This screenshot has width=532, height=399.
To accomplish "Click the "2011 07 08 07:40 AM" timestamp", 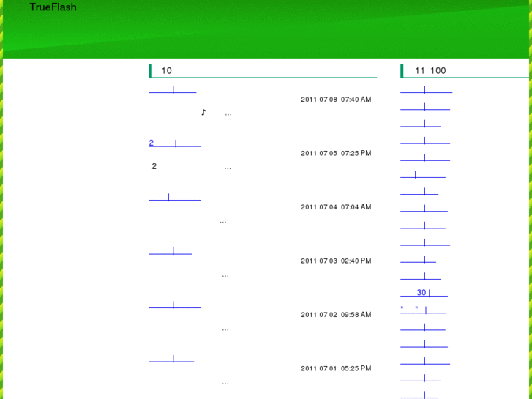I will pos(336,100).
